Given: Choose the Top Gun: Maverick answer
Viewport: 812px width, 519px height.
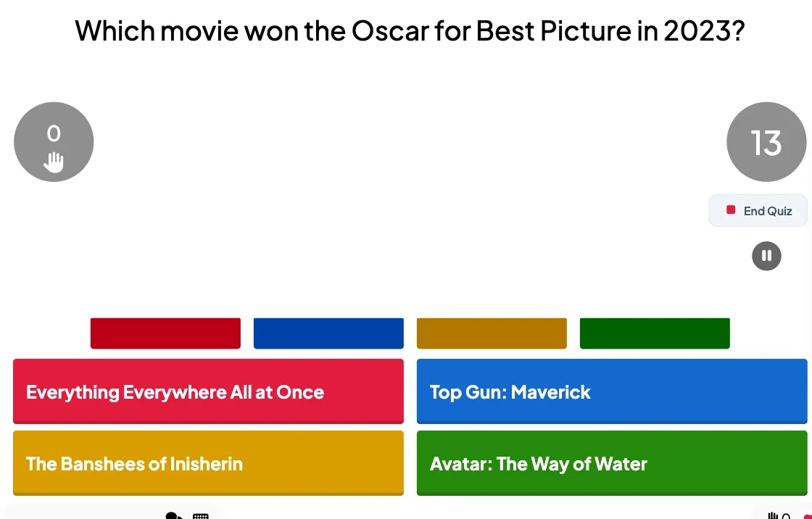Looking at the screenshot, I should click(x=612, y=391).
